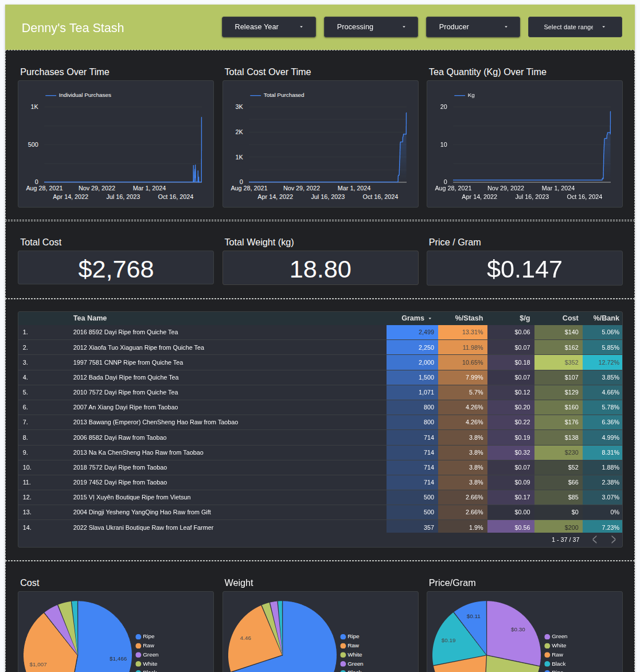
Task: Click the 1 - 37 / 37 pagination text
Action: tap(565, 540)
